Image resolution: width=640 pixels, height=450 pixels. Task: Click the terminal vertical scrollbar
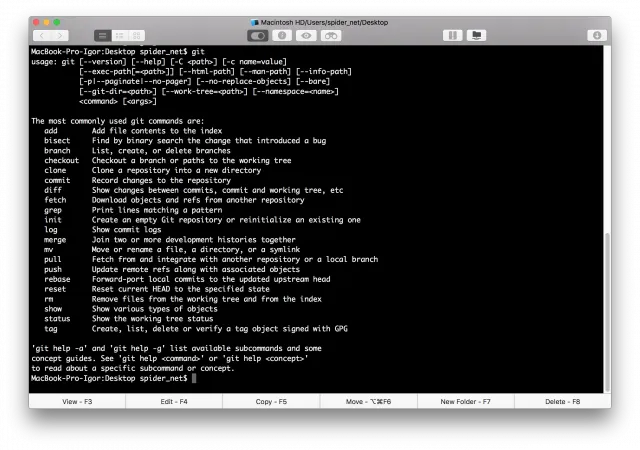point(607,312)
